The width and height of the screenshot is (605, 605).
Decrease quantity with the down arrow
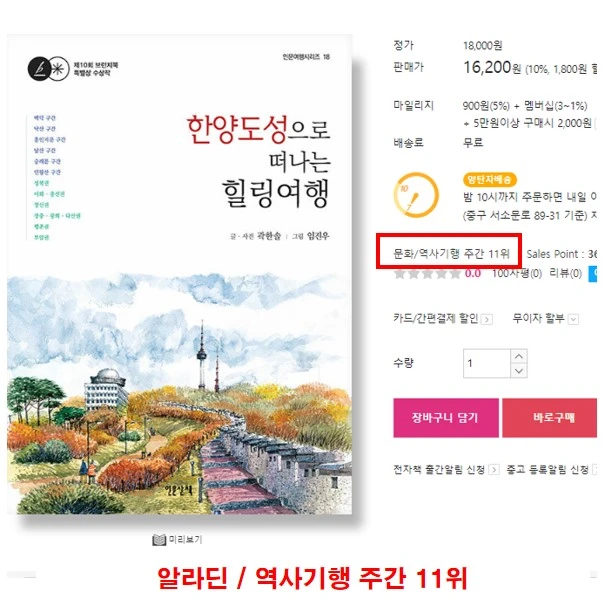(x=519, y=370)
